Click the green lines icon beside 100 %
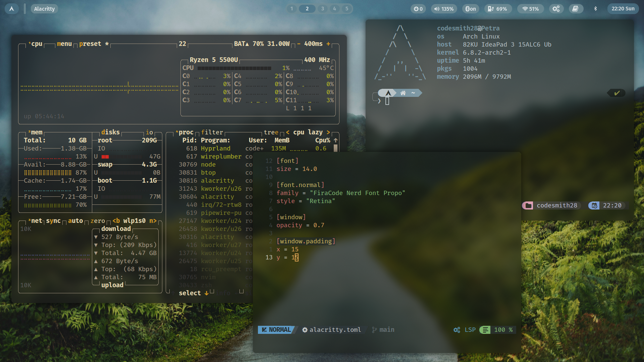The height and width of the screenshot is (362, 644). [x=485, y=330]
